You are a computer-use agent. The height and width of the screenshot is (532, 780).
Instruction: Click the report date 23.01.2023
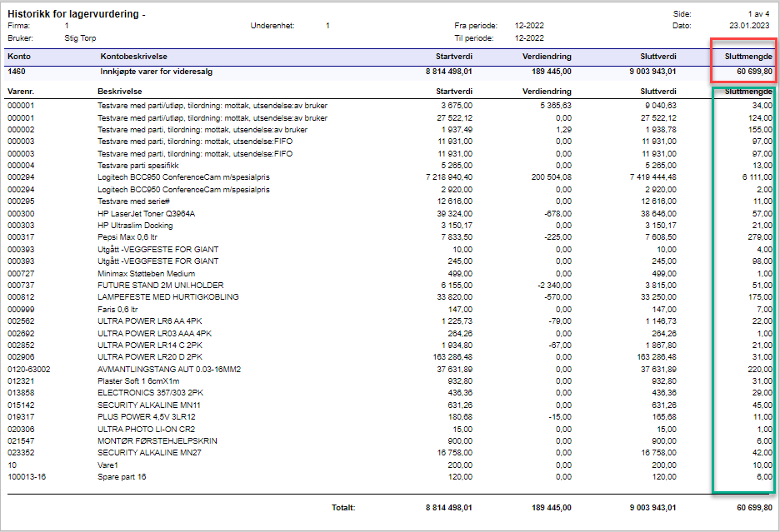coord(749,26)
